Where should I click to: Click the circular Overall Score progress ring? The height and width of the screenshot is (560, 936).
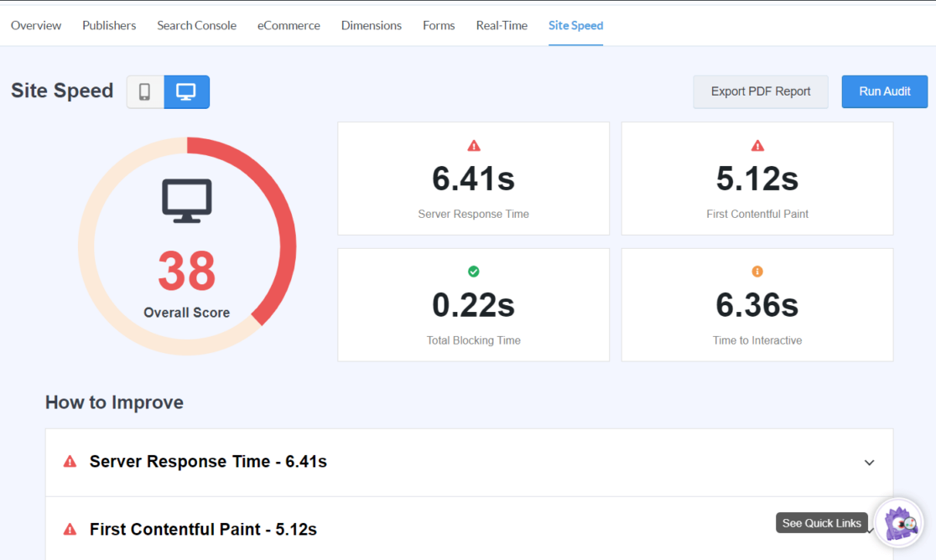pos(185,143)
